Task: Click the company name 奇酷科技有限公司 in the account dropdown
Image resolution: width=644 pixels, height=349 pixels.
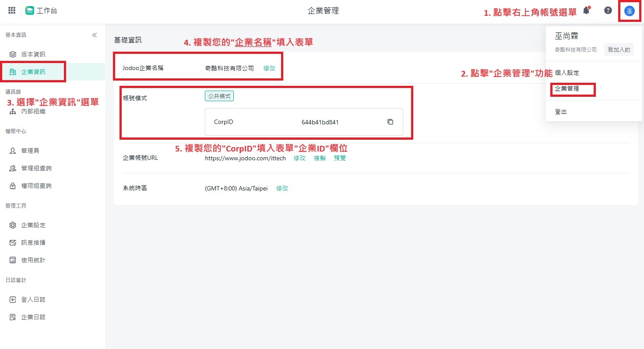Action: pyautogui.click(x=576, y=50)
